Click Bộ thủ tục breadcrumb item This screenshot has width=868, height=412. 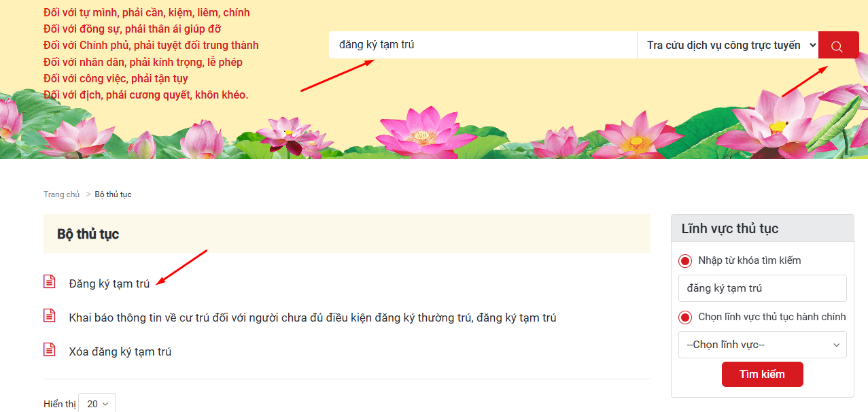113,194
